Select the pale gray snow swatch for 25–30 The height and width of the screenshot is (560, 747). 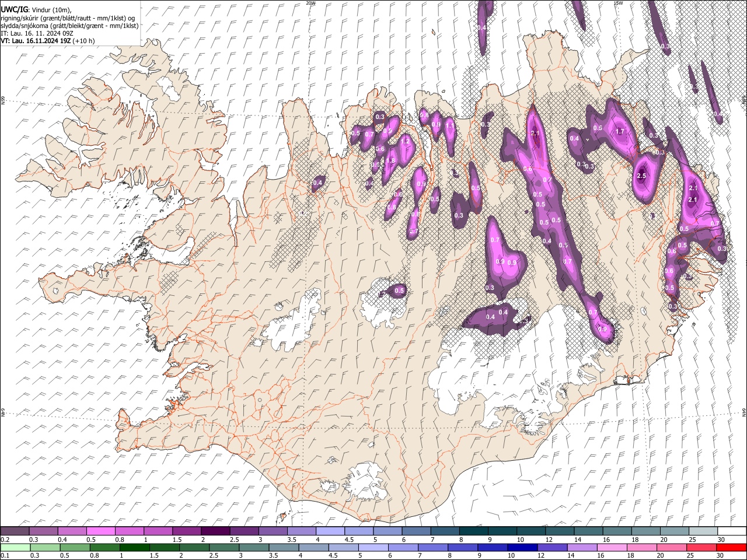703,531
